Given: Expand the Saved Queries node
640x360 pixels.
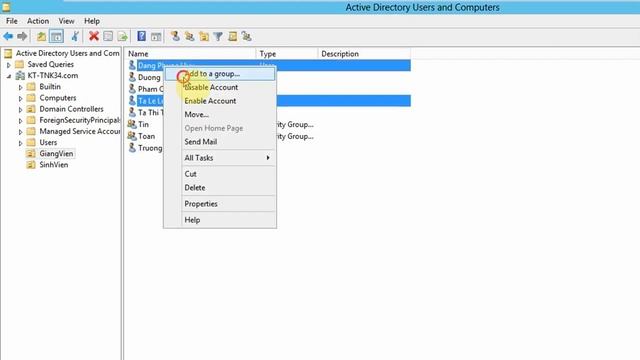Looking at the screenshot, I should (9, 64).
